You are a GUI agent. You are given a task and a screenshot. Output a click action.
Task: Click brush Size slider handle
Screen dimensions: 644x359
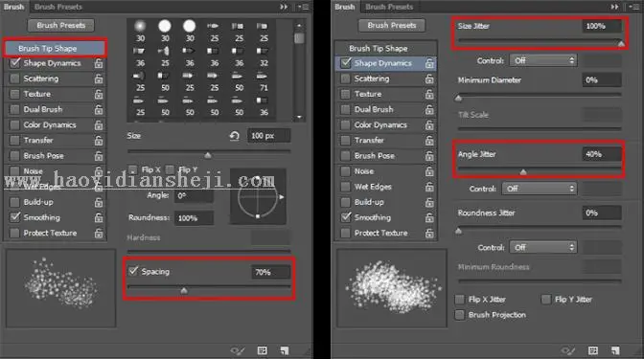tap(208, 155)
